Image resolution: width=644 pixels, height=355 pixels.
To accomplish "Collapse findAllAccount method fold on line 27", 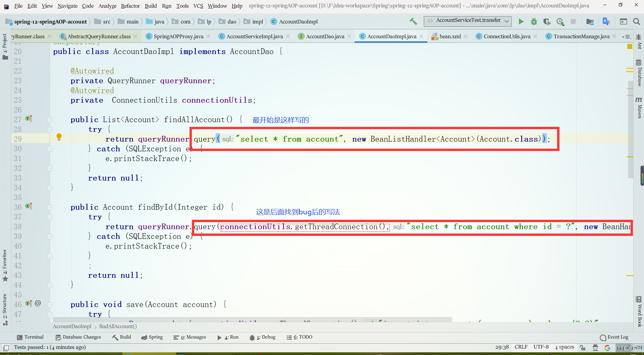I will click(x=50, y=120).
